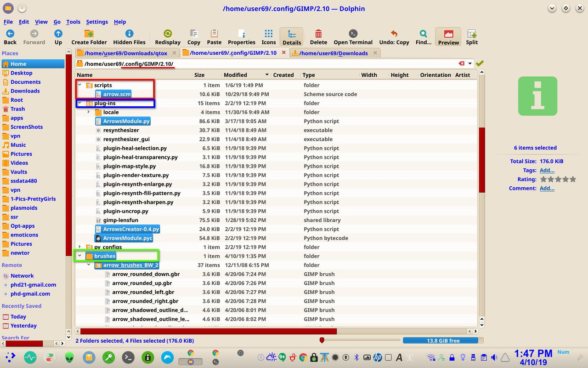The image size is (588, 368).
Task: Collapse the brushes folder
Action: [x=79, y=256]
